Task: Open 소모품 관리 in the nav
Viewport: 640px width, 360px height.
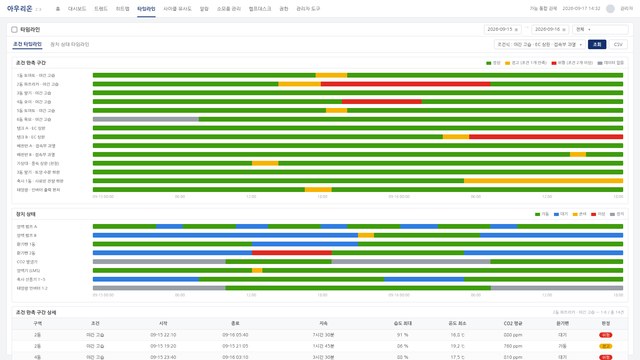Action: [229, 9]
